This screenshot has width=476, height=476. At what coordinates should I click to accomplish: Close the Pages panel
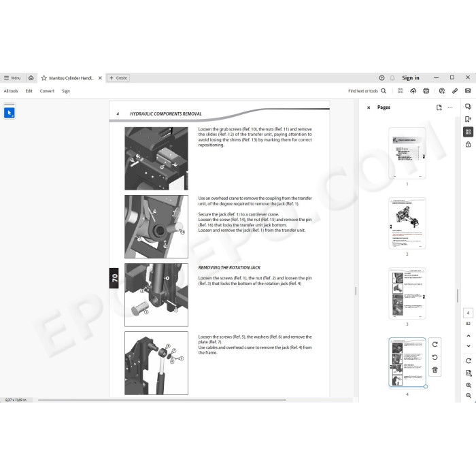369,107
